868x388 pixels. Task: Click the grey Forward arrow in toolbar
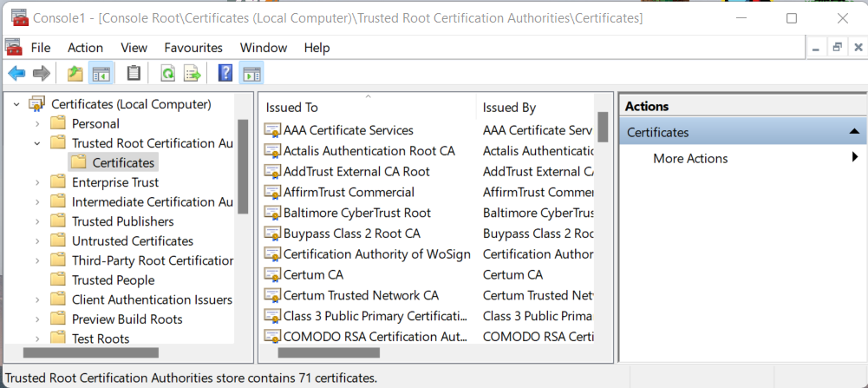pyautogui.click(x=42, y=73)
